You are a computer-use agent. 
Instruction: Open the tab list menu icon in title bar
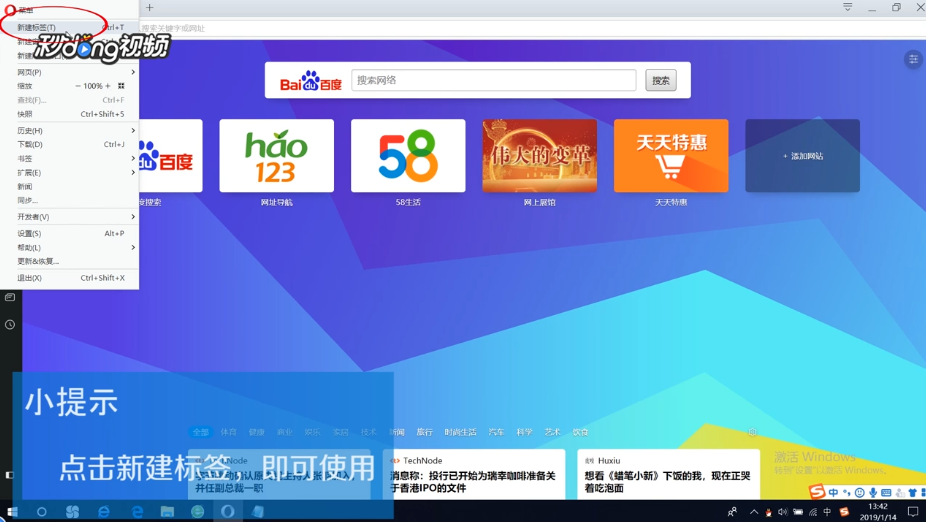click(847, 7)
